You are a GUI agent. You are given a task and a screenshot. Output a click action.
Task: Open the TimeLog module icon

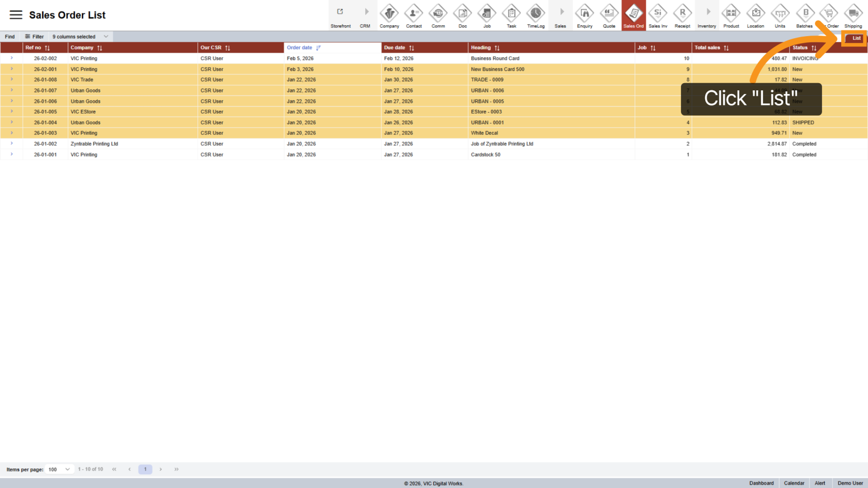click(x=536, y=15)
